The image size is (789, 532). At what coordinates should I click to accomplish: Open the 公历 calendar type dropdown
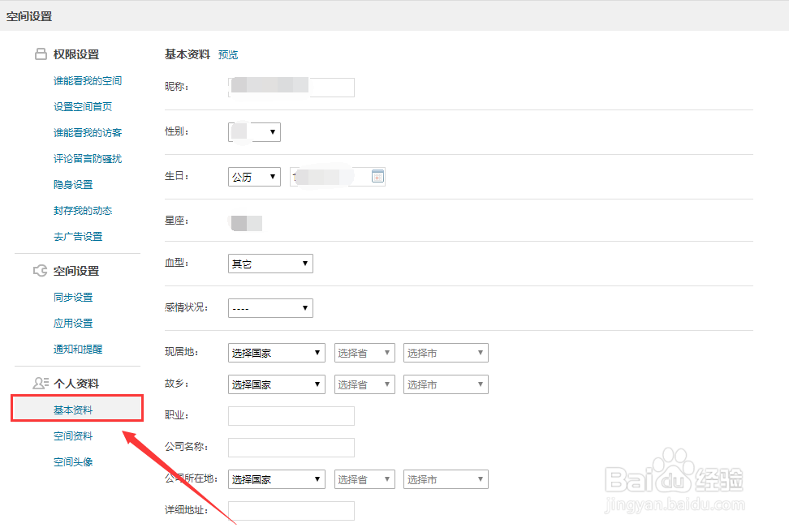(254, 177)
